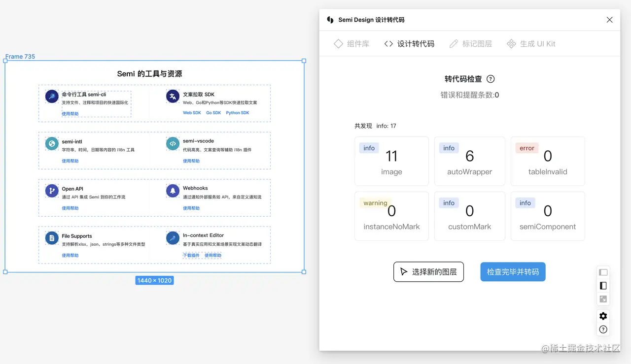Click the 文案拉取 SDK translate icon

(x=173, y=96)
